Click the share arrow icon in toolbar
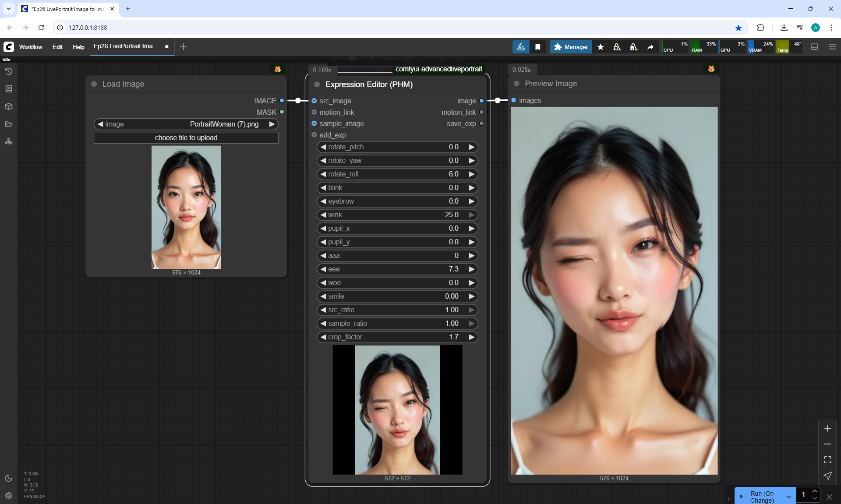 650,47
